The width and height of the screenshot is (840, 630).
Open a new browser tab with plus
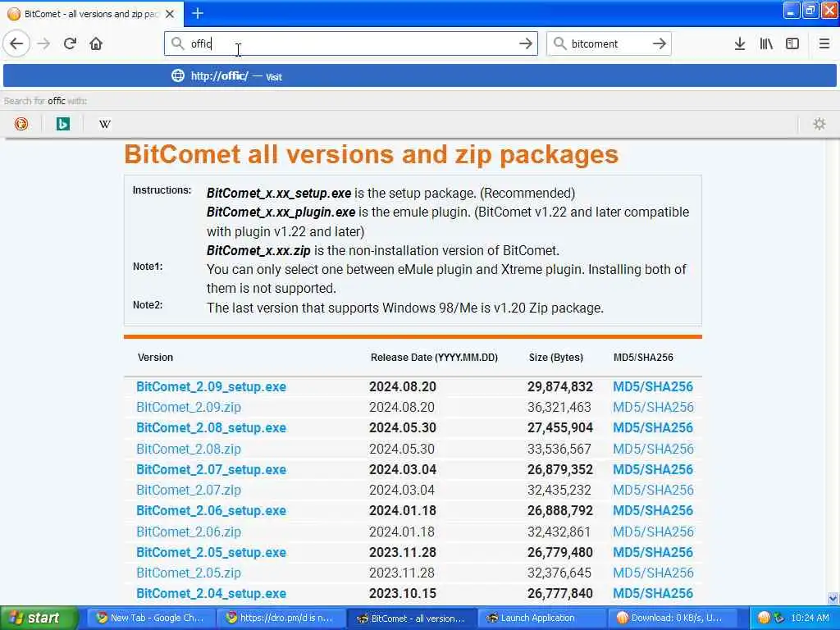[x=197, y=13]
